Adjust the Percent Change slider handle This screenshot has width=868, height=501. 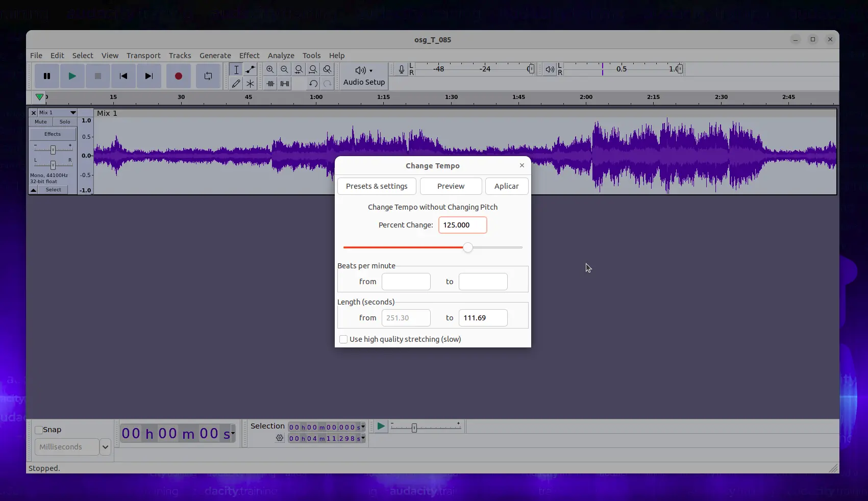pyautogui.click(x=468, y=247)
